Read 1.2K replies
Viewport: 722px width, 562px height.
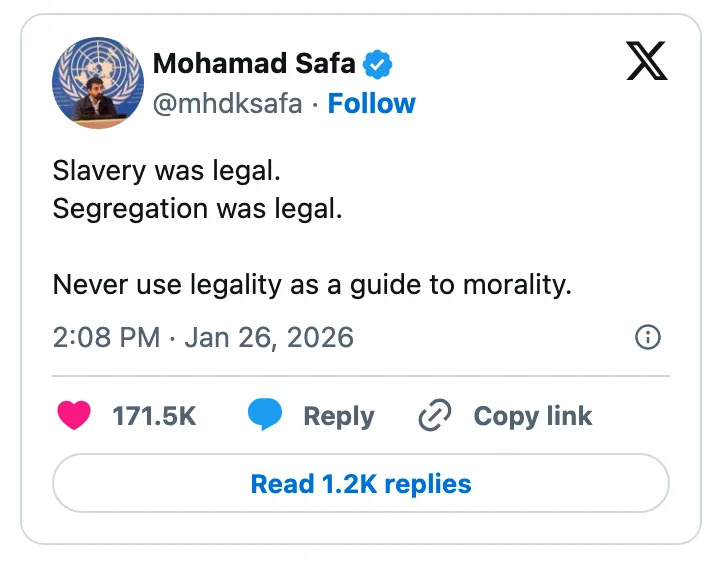point(361,485)
